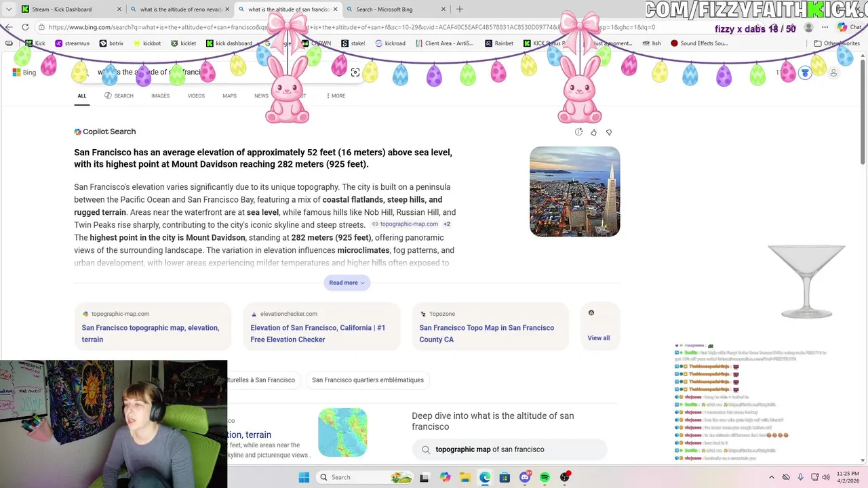Open the Rainbet bookmark
The width and height of the screenshot is (868, 488).
[499, 43]
